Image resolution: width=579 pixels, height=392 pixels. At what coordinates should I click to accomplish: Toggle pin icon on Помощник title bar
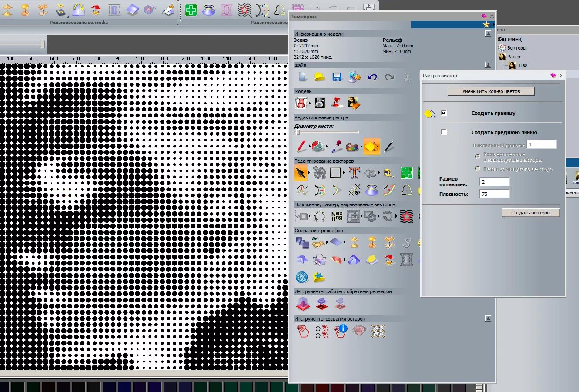click(x=483, y=16)
